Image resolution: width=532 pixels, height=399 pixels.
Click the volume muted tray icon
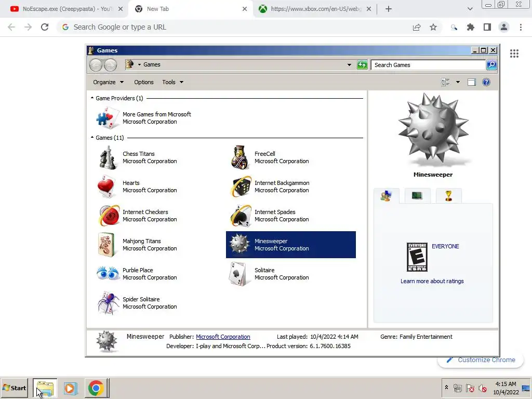point(482,388)
